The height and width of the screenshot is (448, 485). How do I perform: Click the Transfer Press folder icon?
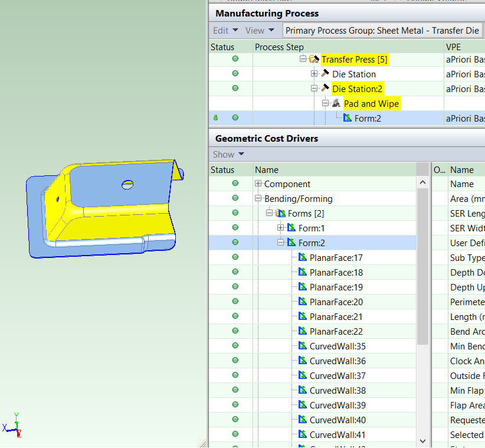click(x=314, y=60)
